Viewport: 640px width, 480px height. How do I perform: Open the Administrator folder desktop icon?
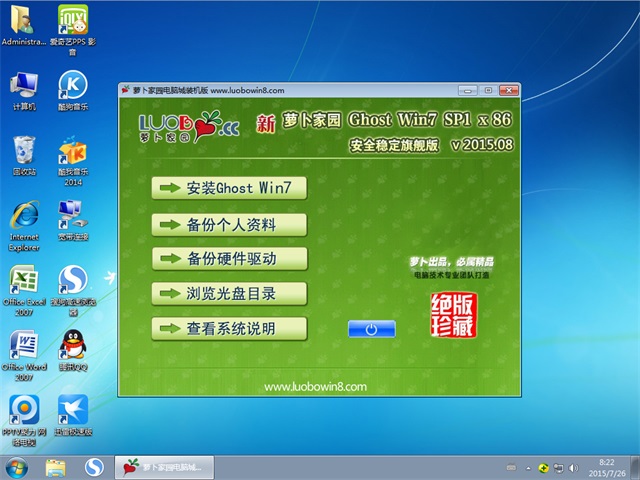23,24
